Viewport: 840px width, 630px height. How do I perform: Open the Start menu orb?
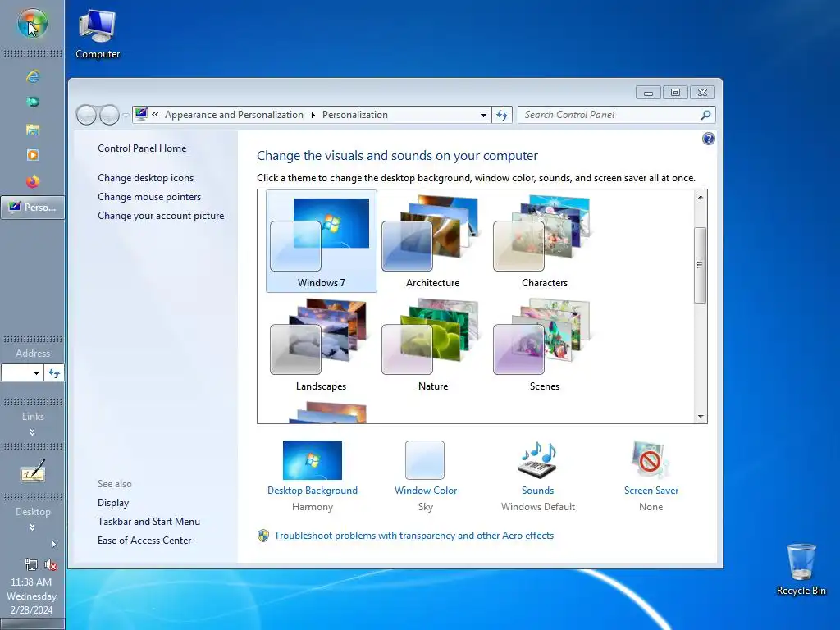pos(32,24)
